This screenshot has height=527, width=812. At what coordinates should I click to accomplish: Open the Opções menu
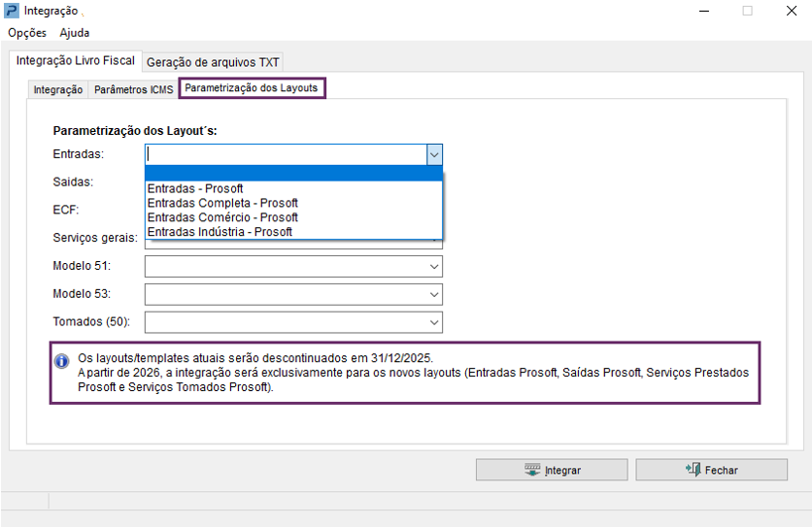(x=27, y=33)
